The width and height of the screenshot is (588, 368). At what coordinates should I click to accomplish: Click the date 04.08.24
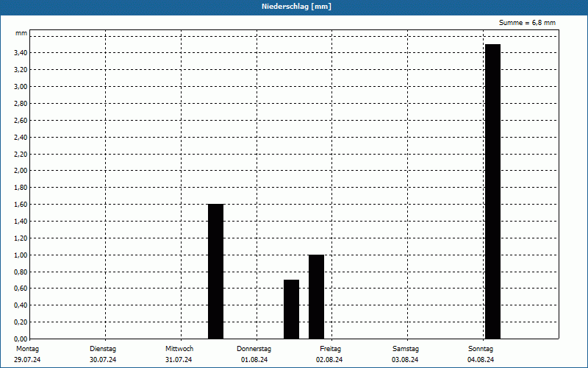(x=481, y=360)
